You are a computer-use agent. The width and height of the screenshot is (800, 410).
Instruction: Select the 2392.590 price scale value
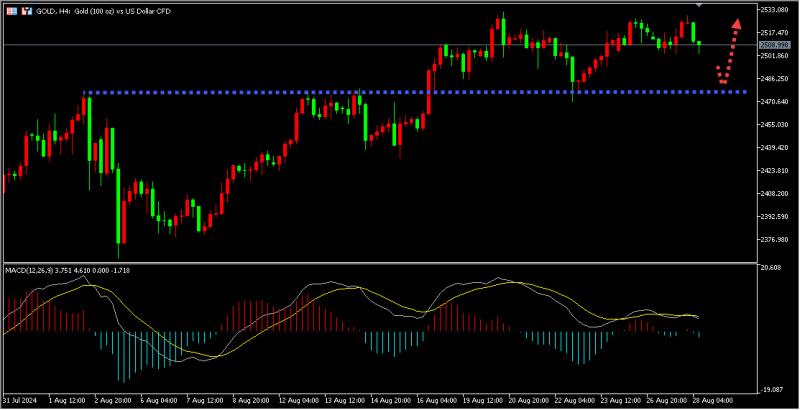pyautogui.click(x=775, y=216)
